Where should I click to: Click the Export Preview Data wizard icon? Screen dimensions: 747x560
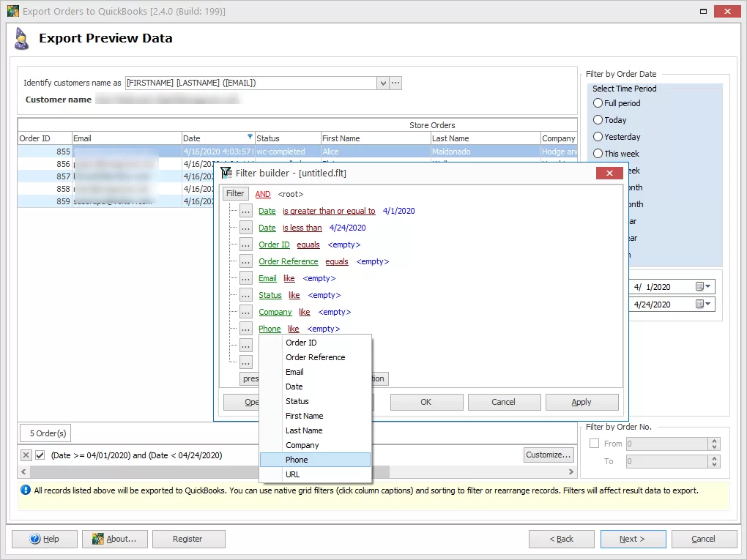[21, 38]
